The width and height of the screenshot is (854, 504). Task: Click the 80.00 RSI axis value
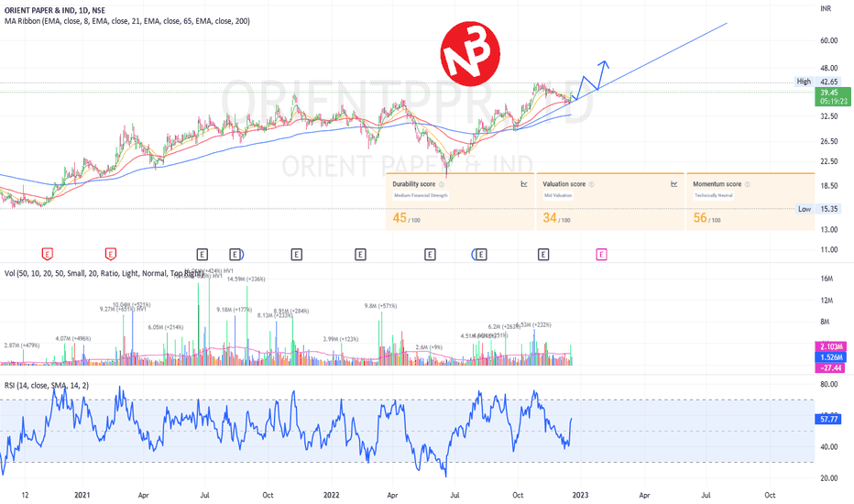coord(829,384)
